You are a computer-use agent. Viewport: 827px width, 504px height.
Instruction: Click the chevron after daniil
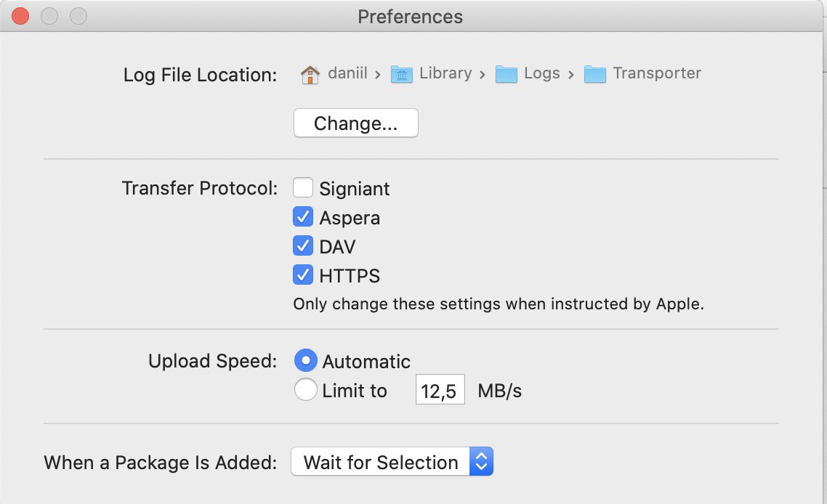click(x=378, y=75)
